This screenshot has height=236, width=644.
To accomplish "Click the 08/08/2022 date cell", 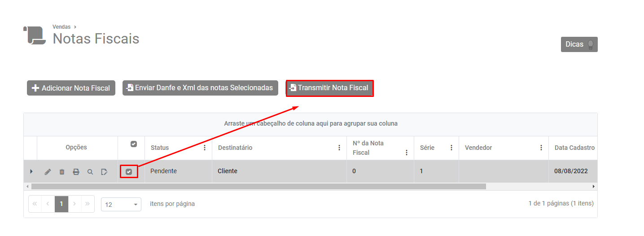I will (573, 171).
